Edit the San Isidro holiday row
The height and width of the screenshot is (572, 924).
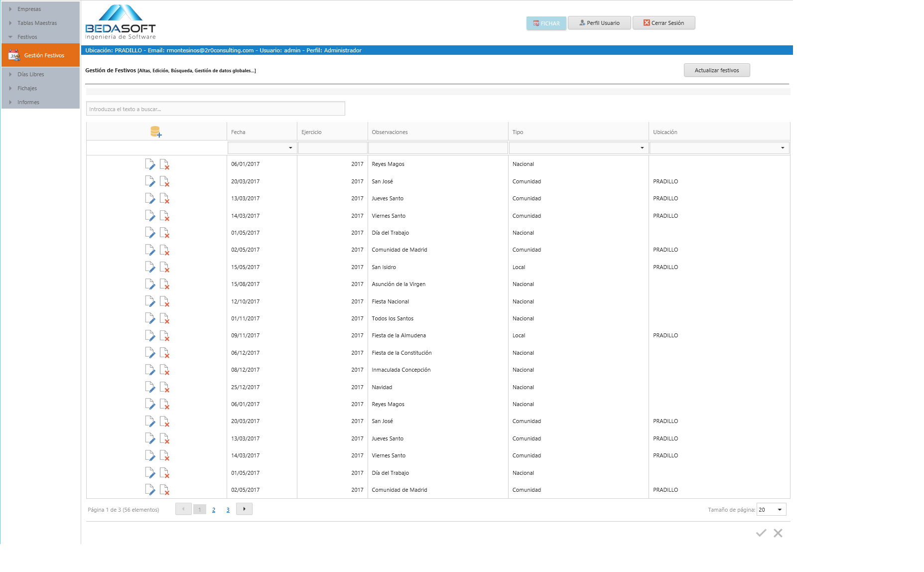pyautogui.click(x=150, y=267)
